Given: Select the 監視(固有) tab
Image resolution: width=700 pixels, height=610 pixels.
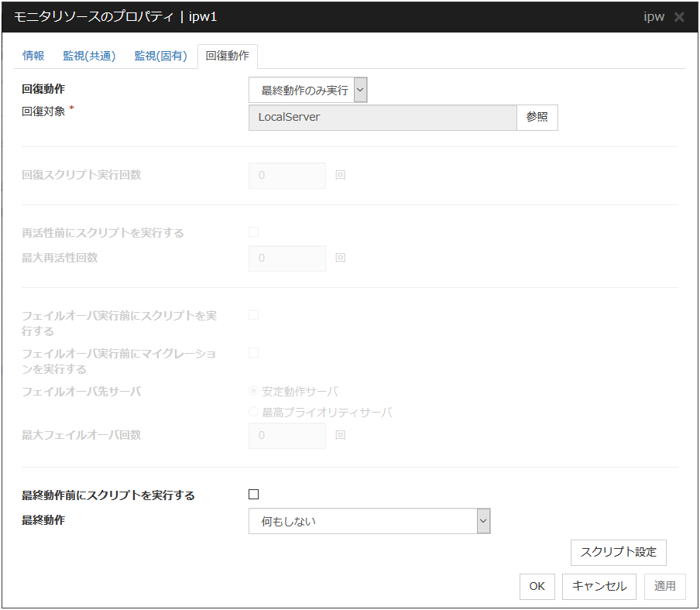Looking at the screenshot, I should 160,56.
